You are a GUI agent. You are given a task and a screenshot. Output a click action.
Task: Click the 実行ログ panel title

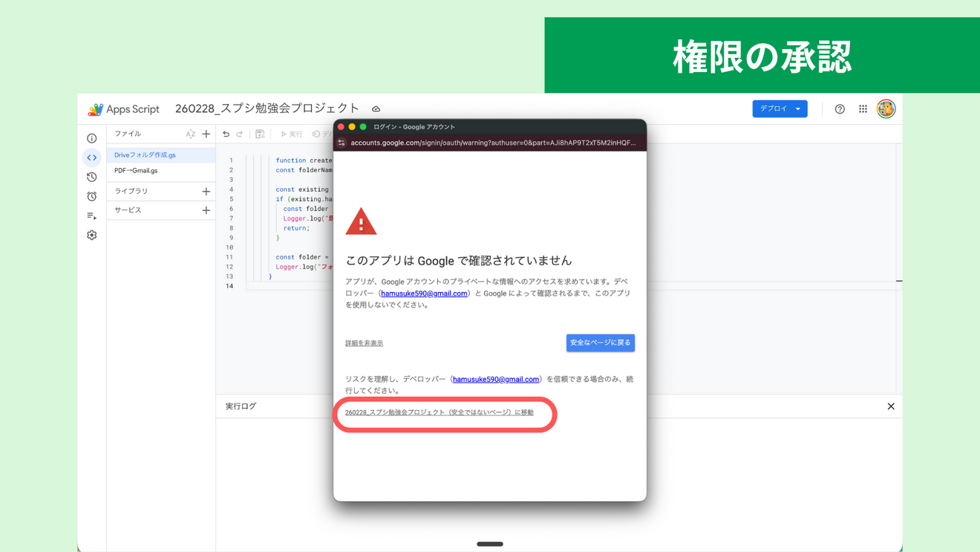[x=241, y=406]
